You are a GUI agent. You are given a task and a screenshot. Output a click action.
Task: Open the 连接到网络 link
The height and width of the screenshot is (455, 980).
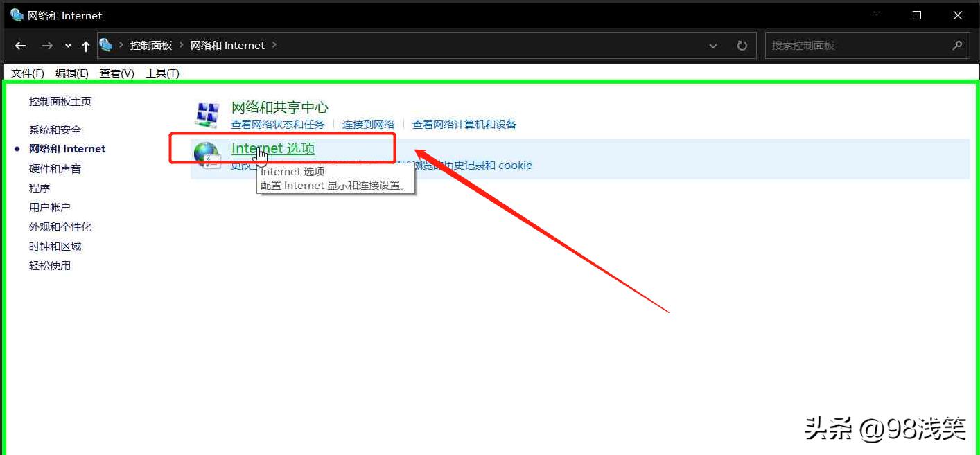click(x=368, y=124)
